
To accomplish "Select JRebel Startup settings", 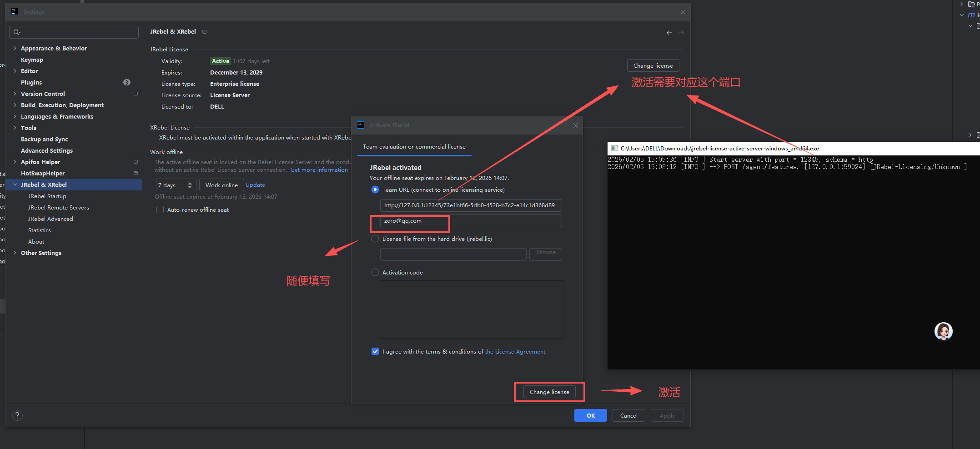I will [x=47, y=196].
